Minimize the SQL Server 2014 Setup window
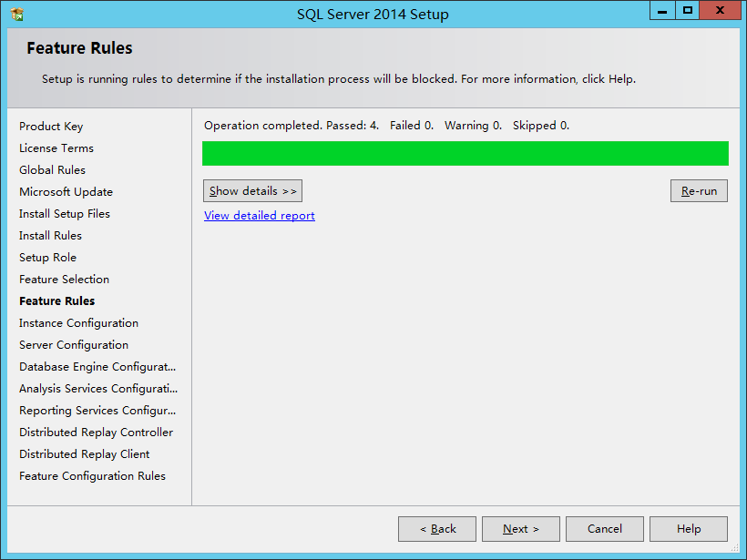 pos(662,11)
